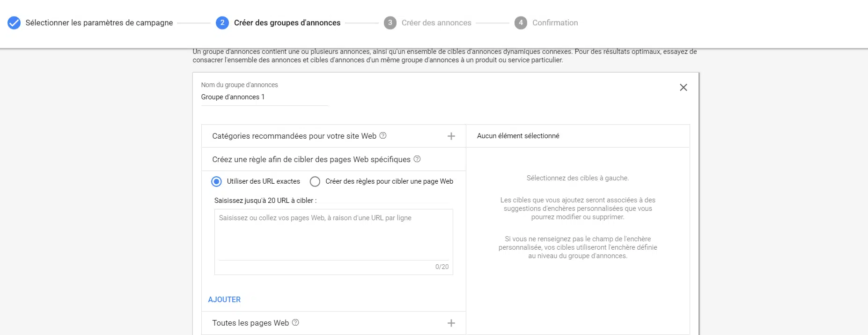868x335 pixels.
Task: Click help icon beside "Catégories recommandées pour votre site Web"
Action: (x=383, y=136)
